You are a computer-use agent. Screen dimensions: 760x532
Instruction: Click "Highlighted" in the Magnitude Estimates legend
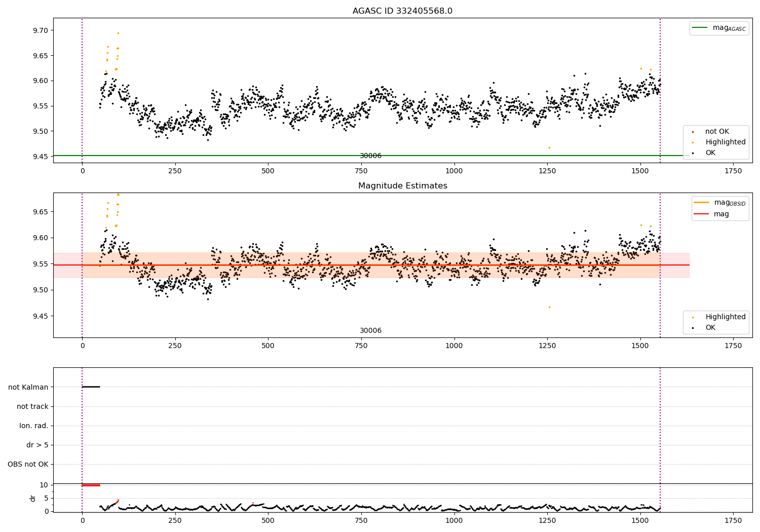tap(726, 317)
